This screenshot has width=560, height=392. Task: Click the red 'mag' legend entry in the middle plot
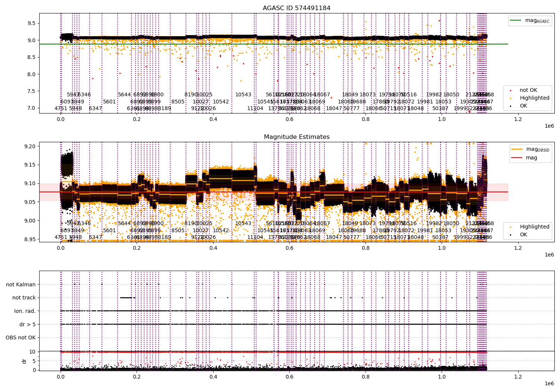pos(532,158)
